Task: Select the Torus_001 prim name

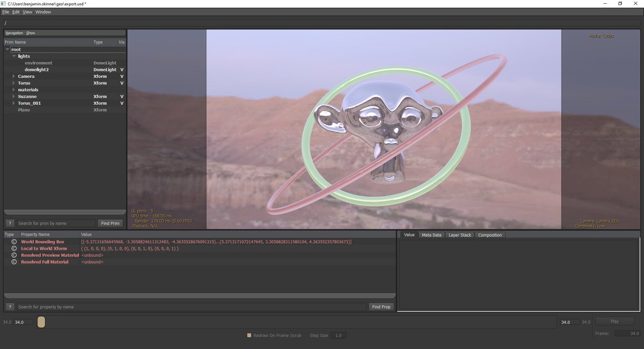Action: (30, 103)
